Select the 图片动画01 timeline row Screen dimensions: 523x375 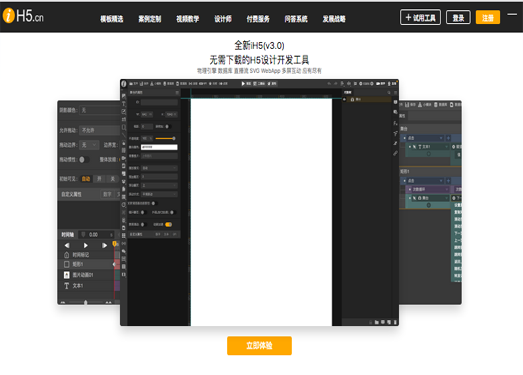tap(86, 275)
